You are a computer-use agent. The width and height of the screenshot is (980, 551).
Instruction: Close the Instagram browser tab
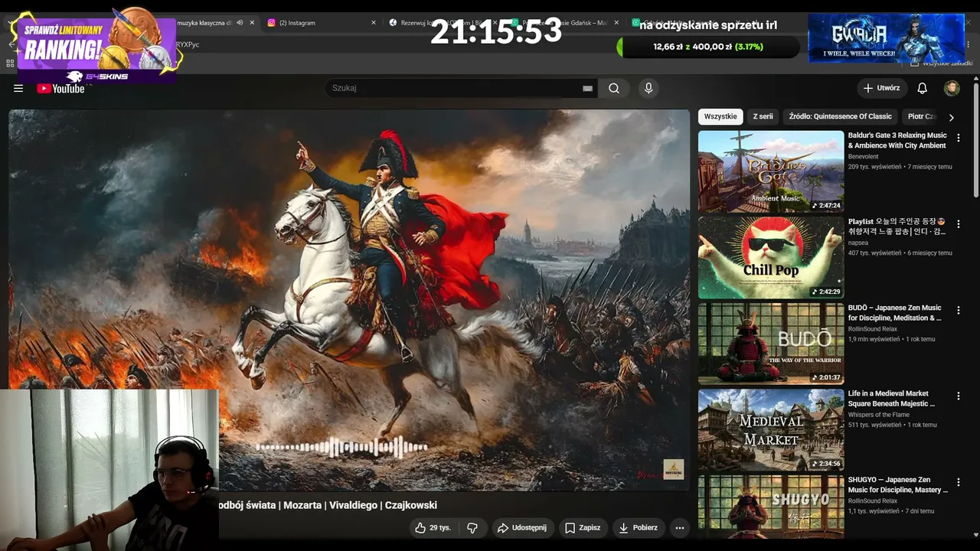tap(374, 23)
